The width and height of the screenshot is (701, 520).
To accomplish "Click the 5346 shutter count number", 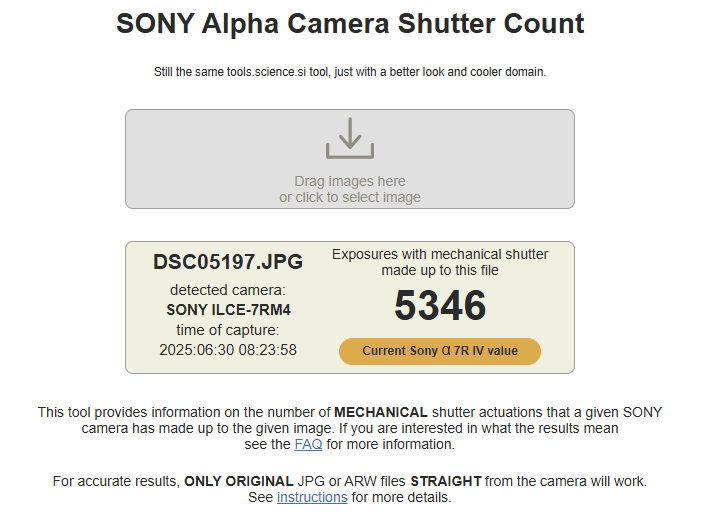I will [440, 306].
